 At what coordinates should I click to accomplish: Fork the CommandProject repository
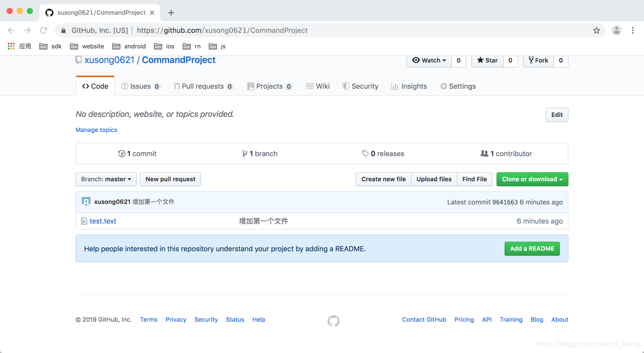[x=538, y=60]
